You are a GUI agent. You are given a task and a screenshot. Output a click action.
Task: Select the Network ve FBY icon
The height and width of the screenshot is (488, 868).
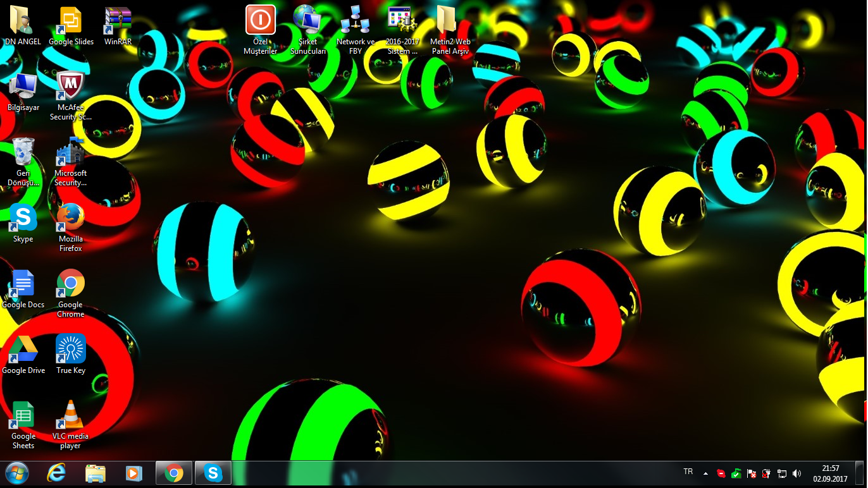pos(356,30)
